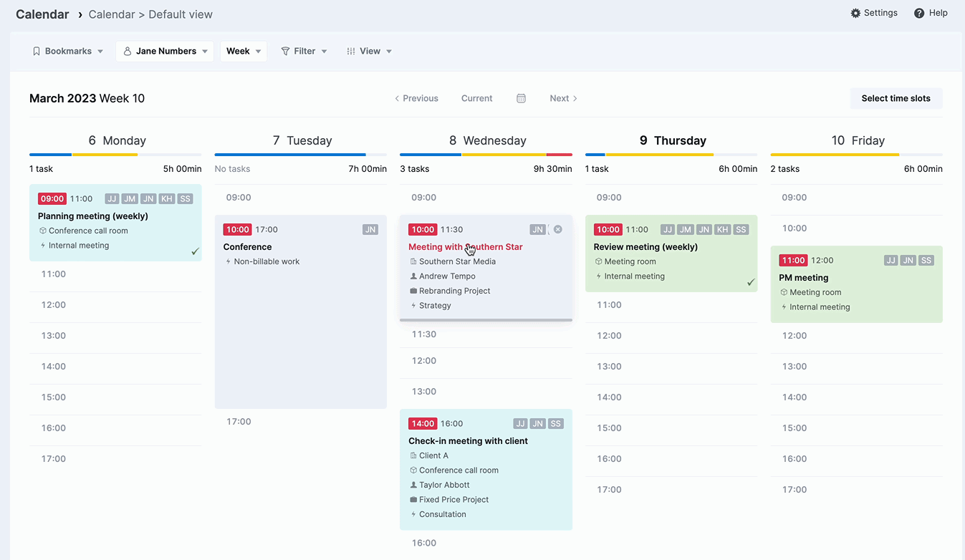
Task: Click lightning icon beside Non-billable work
Action: pos(229,261)
